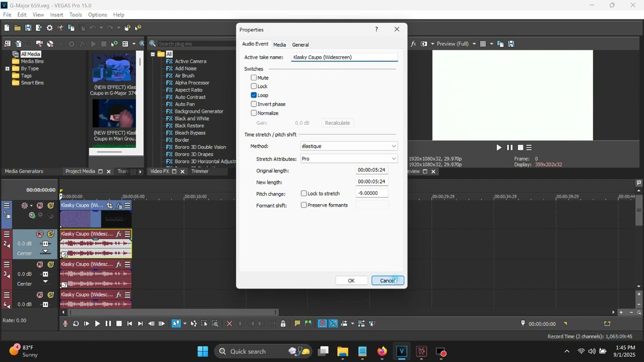The image size is (644, 362).
Task: Start timeline playback with the Play button
Action: click(97, 324)
